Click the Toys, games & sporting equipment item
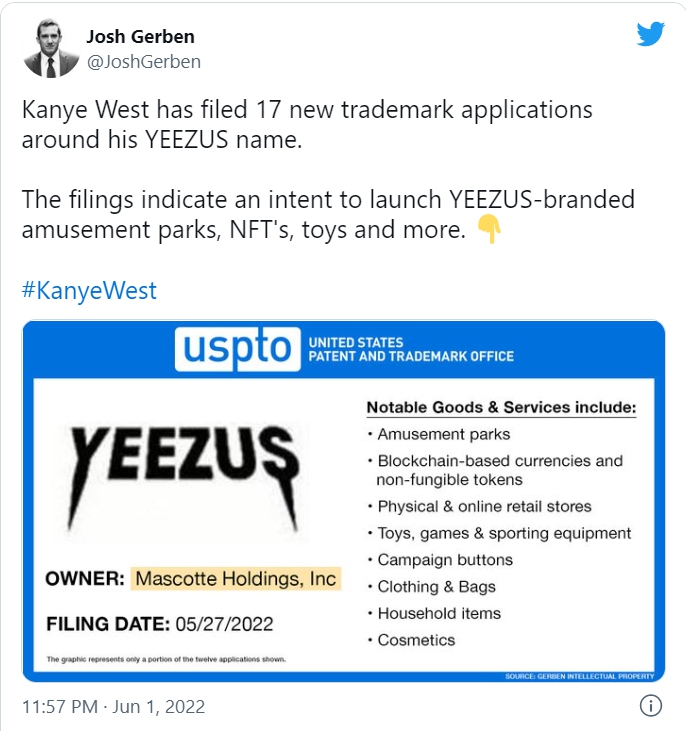The image size is (686, 731). pos(504,533)
